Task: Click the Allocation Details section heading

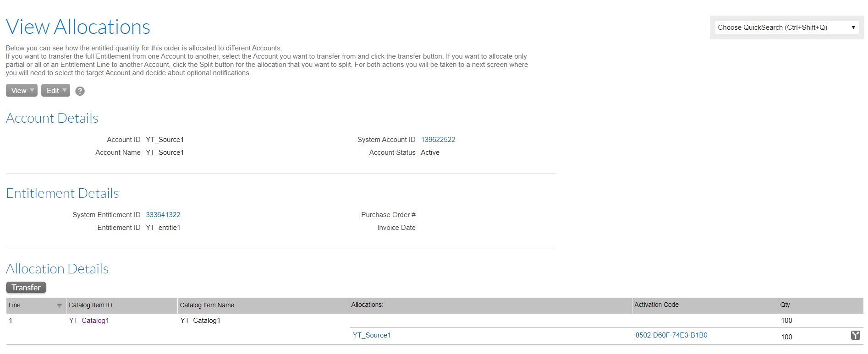Action: click(x=57, y=269)
